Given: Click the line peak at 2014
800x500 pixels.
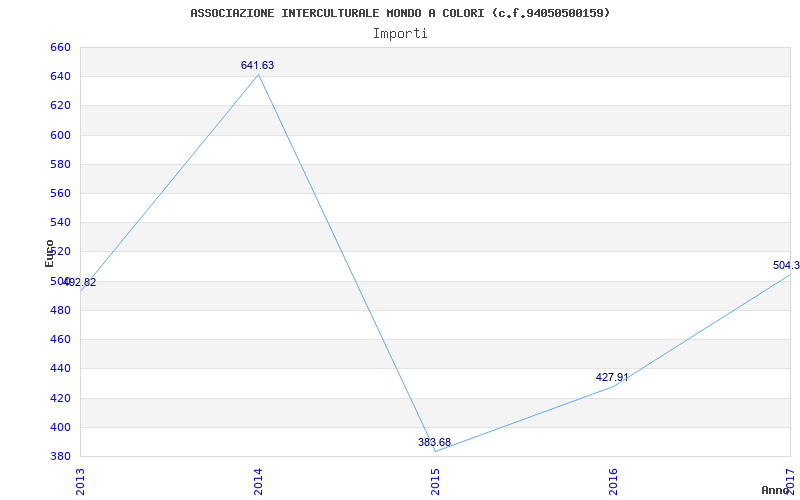Looking at the screenshot, I should (258, 74).
